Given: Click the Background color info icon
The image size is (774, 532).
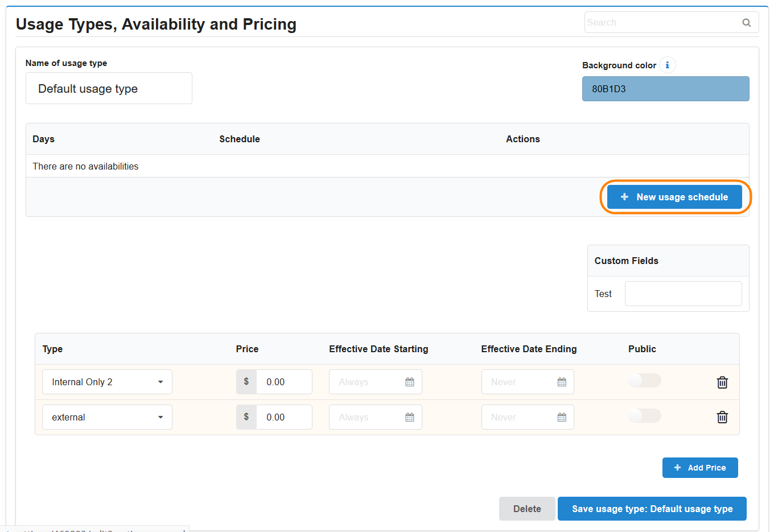Looking at the screenshot, I should pos(667,65).
